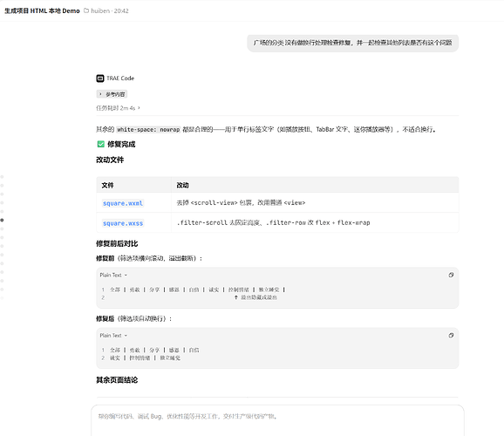
Task: Click the 其余页面结论 heading
Action: point(117,380)
